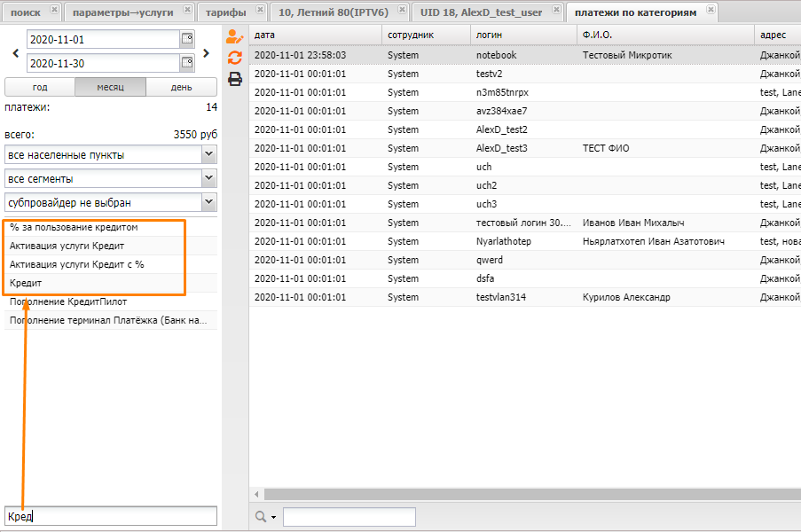Select the месяц period button

[110, 88]
